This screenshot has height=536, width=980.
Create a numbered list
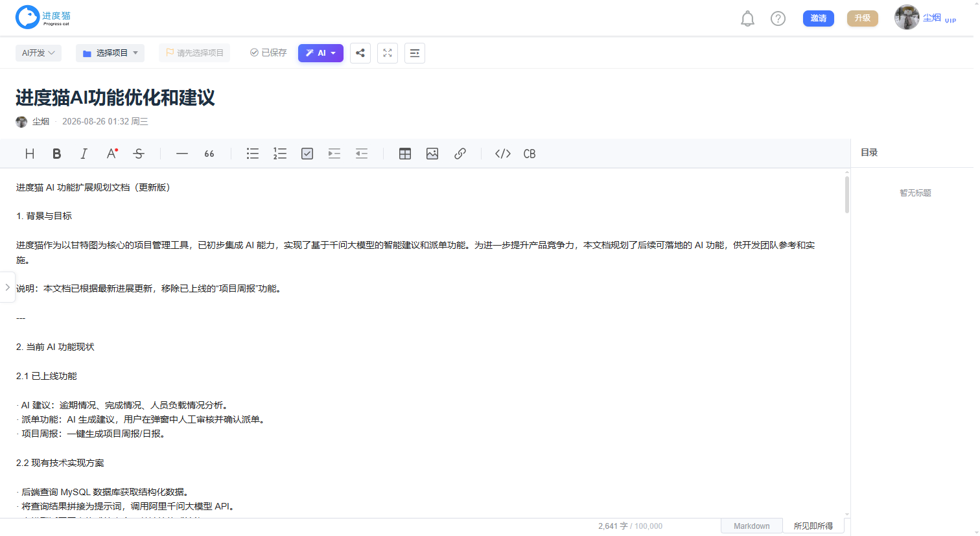pos(280,154)
